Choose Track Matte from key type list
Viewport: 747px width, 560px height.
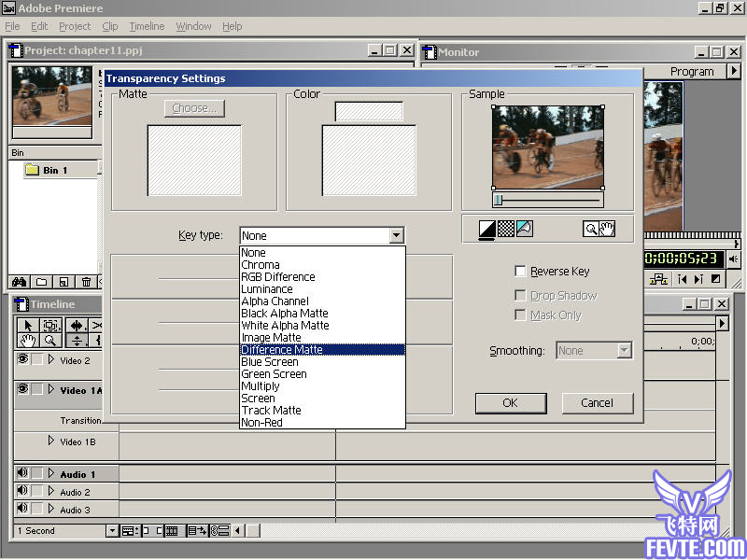coord(322,410)
